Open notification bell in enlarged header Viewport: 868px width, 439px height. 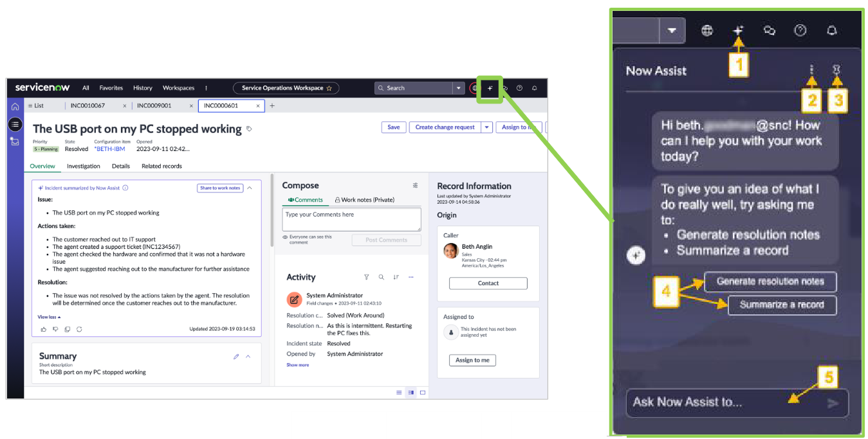point(831,30)
